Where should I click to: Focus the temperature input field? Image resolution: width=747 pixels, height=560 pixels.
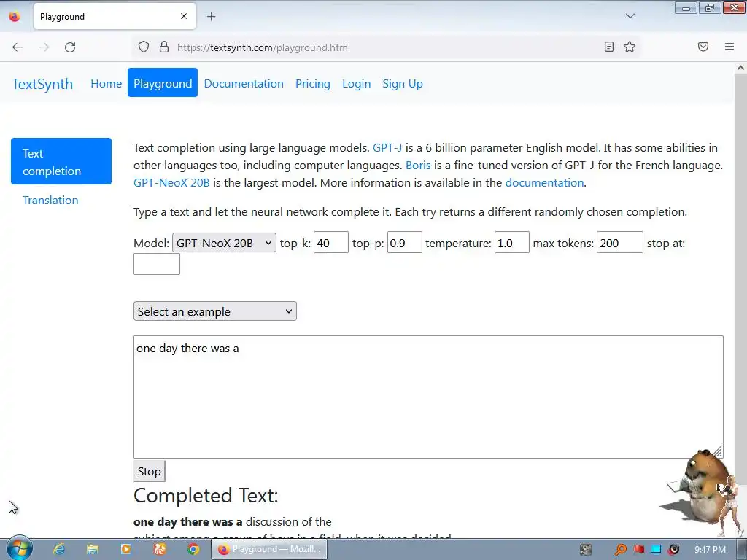(x=511, y=243)
